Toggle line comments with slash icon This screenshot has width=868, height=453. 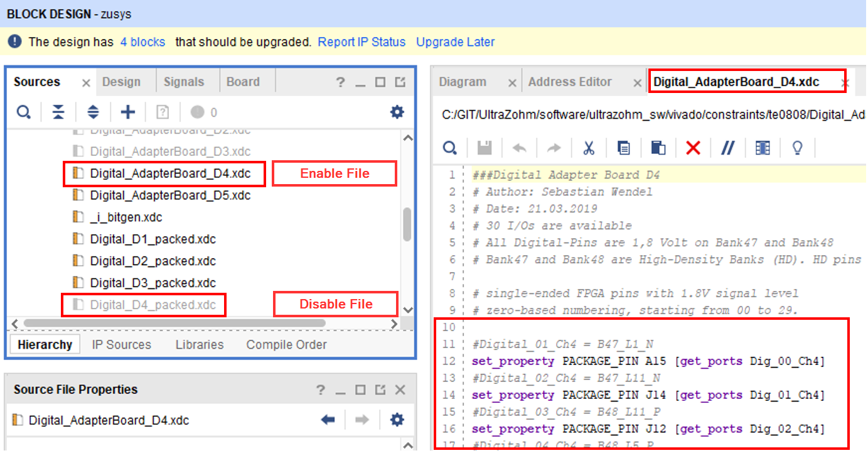coord(728,148)
